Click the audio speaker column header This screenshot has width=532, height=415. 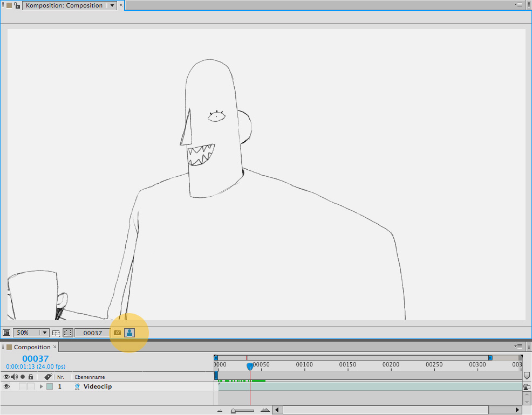coord(14,377)
